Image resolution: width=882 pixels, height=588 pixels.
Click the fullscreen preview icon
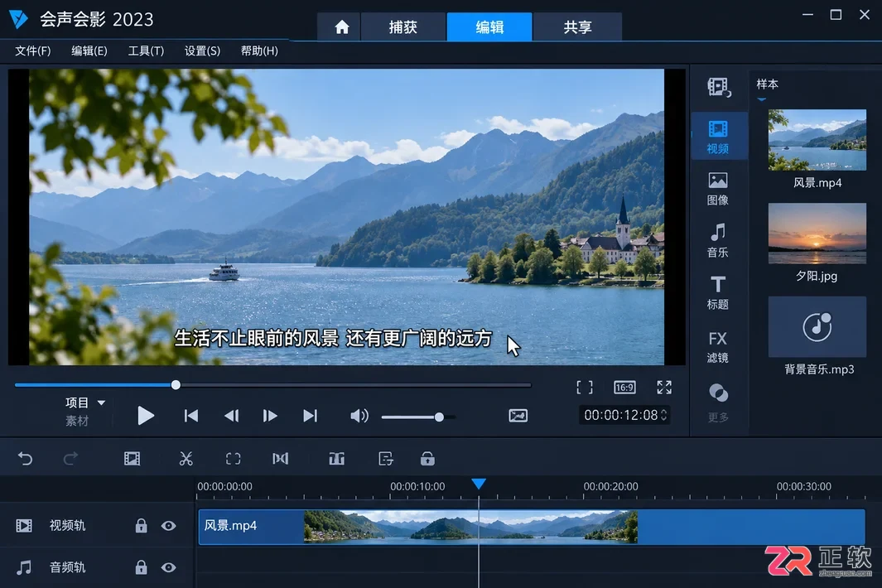664,387
